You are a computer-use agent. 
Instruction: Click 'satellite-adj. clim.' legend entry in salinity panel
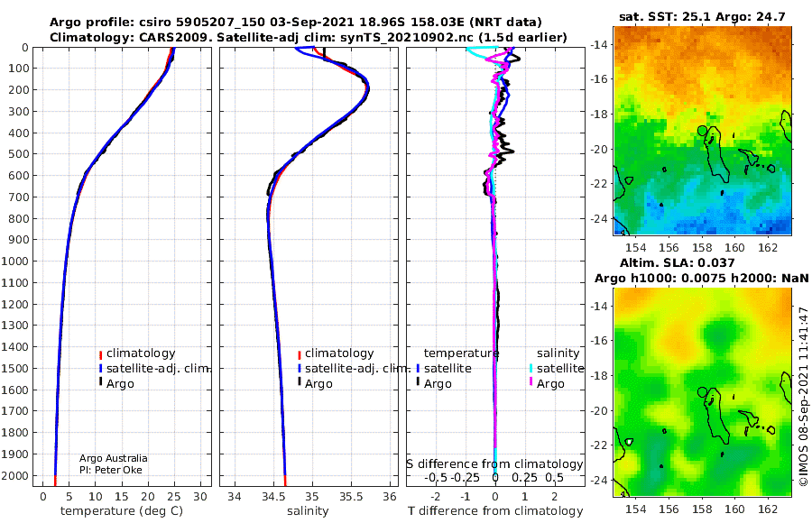[357, 369]
